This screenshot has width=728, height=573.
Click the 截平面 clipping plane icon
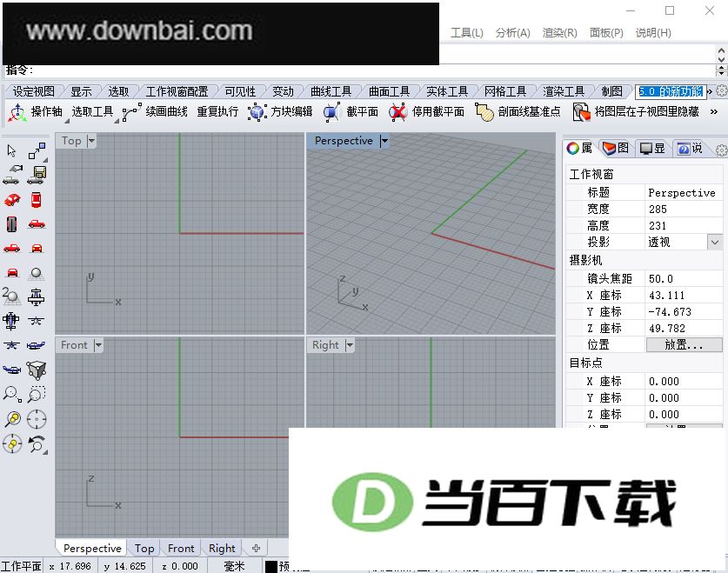[331, 112]
